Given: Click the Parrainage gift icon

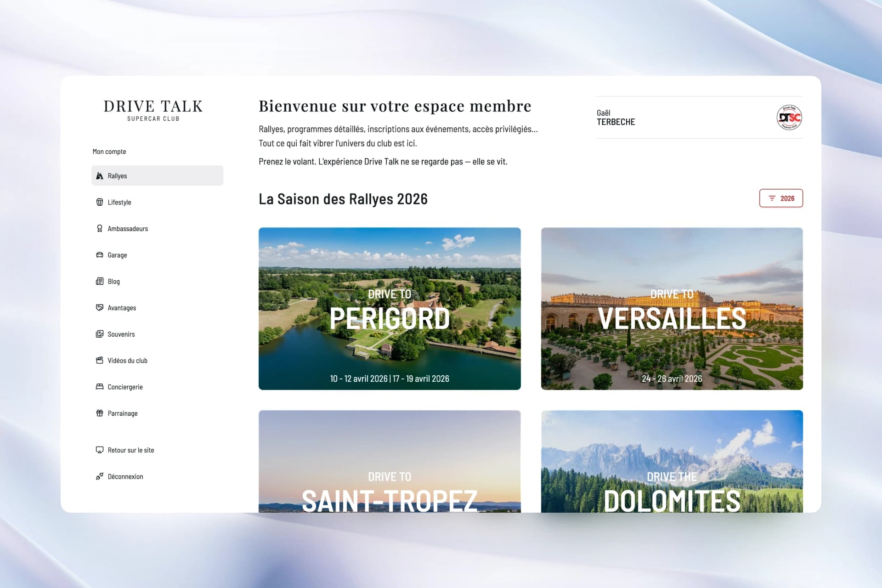Looking at the screenshot, I should click(99, 413).
